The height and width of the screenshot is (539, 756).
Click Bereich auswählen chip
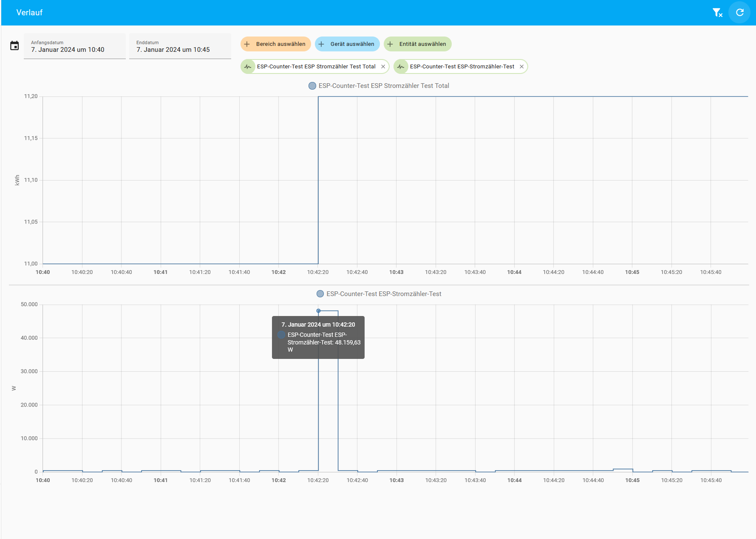[276, 44]
